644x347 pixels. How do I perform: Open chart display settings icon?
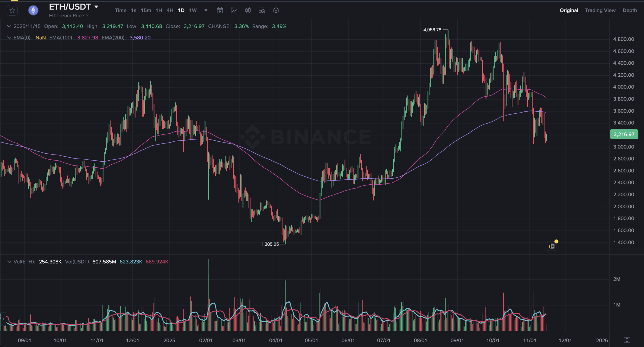coord(262,11)
